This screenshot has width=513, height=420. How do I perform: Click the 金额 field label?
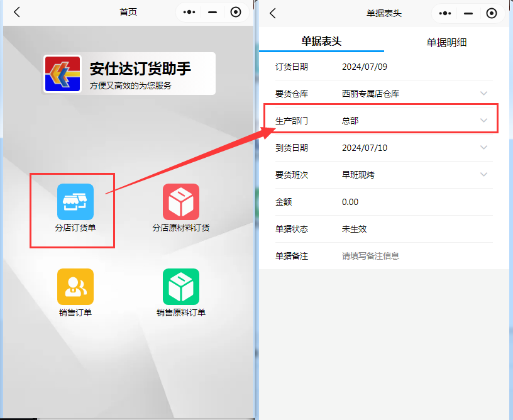pyautogui.click(x=284, y=202)
